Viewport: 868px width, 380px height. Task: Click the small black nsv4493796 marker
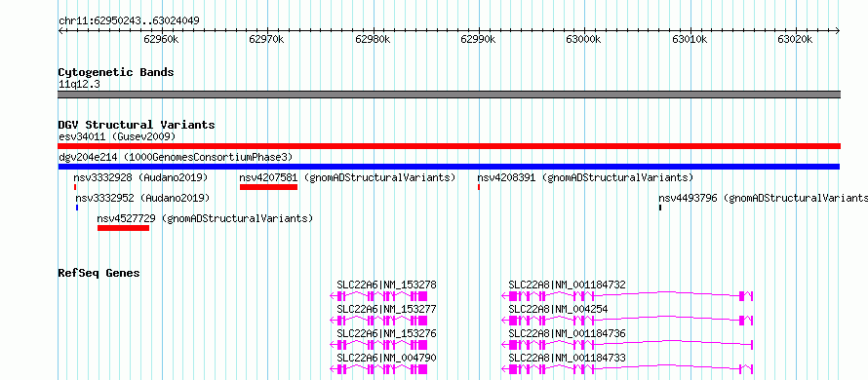pyautogui.click(x=660, y=208)
